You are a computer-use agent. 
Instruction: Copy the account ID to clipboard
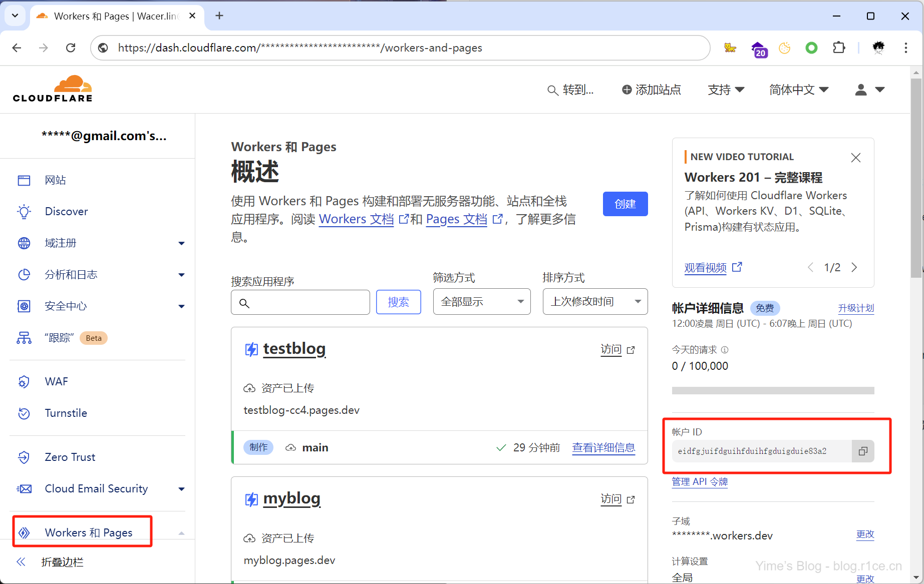coord(862,451)
